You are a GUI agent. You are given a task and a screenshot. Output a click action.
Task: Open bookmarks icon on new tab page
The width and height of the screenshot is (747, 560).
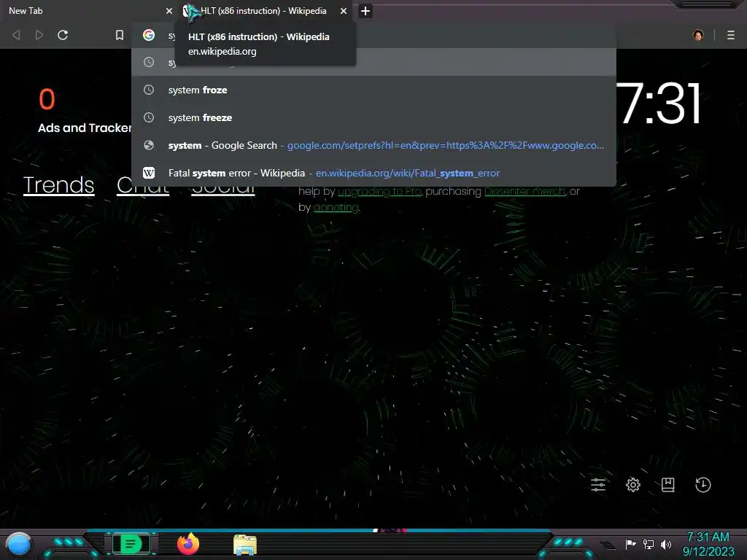tap(668, 485)
